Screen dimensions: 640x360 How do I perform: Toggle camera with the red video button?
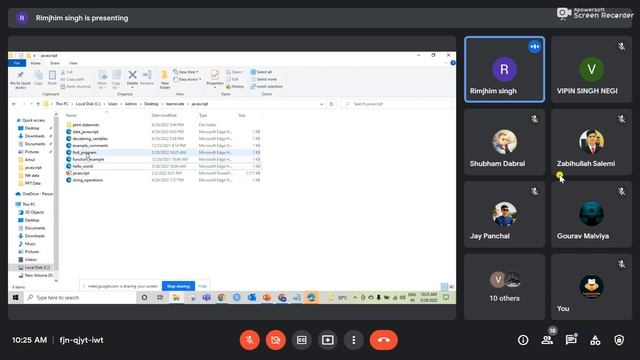click(x=276, y=340)
